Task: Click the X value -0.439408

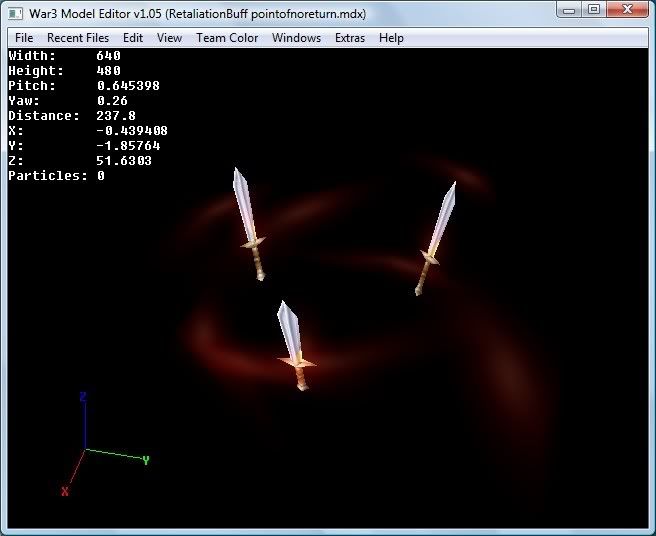Action: pos(132,131)
